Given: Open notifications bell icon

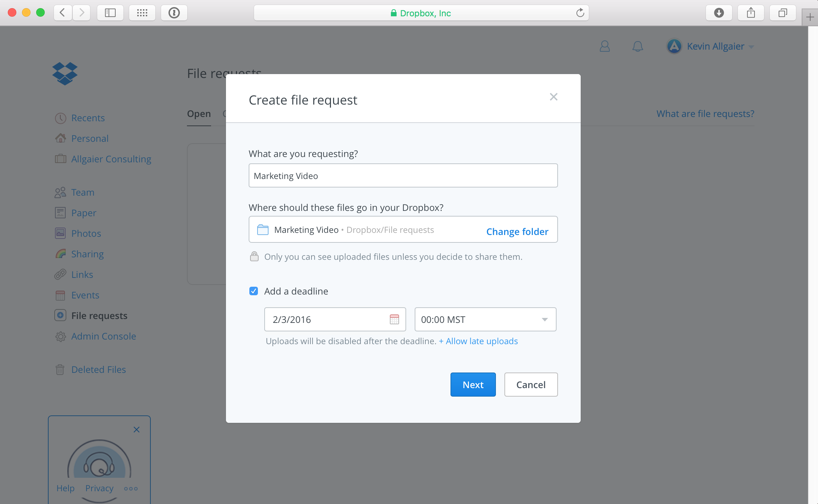Looking at the screenshot, I should [637, 46].
